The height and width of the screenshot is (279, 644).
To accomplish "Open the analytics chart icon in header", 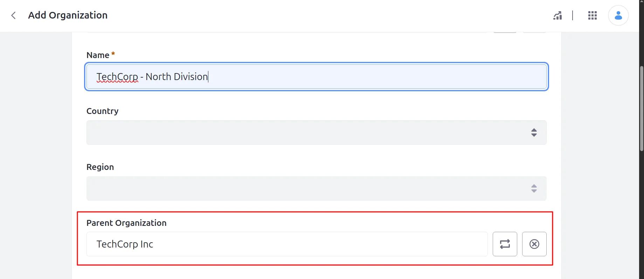I will [558, 15].
